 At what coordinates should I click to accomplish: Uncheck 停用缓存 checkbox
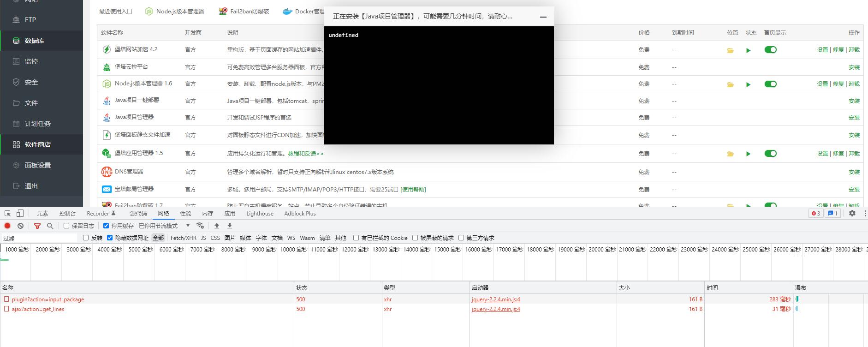click(x=106, y=226)
